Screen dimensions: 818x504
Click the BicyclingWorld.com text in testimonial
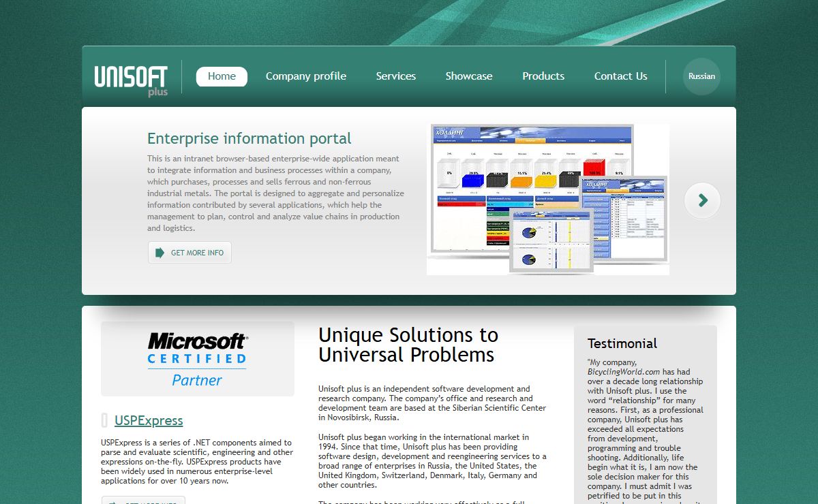pos(624,372)
